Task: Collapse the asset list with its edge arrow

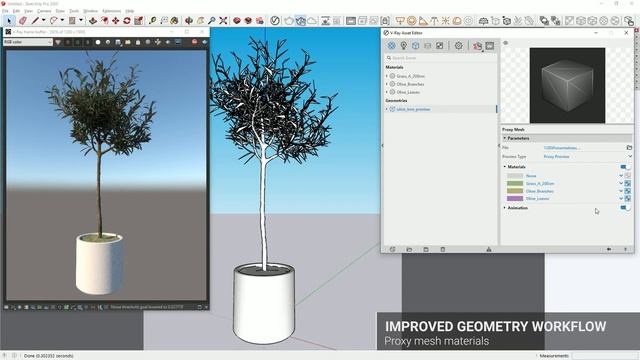Action: pos(382,145)
